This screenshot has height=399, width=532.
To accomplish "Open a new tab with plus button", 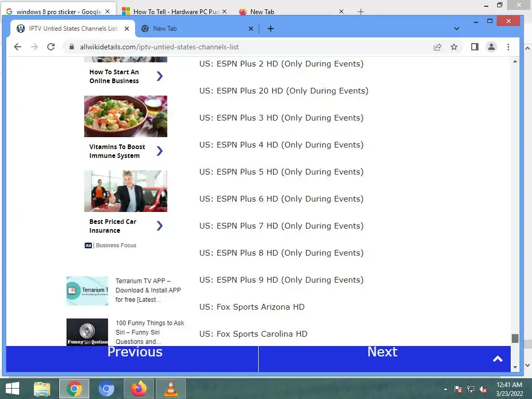I will (270, 29).
